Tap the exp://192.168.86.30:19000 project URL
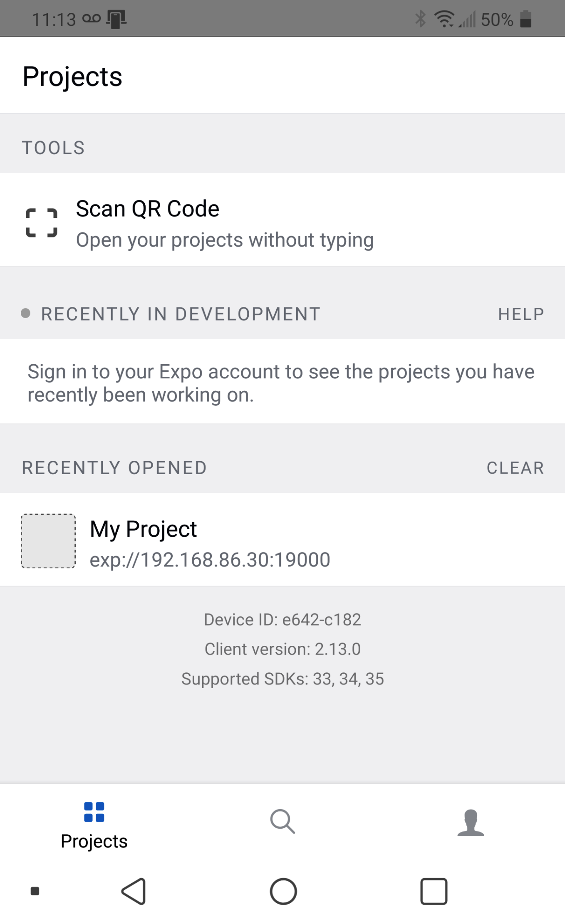 pyautogui.click(x=210, y=560)
